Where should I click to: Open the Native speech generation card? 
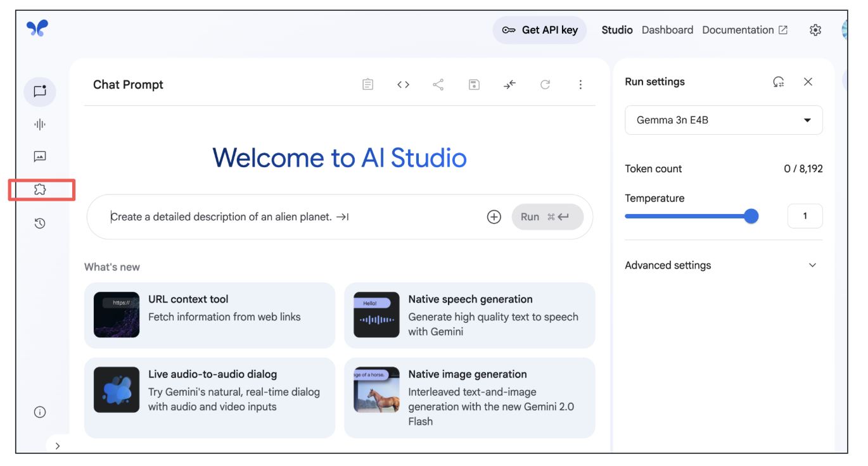pos(469,315)
